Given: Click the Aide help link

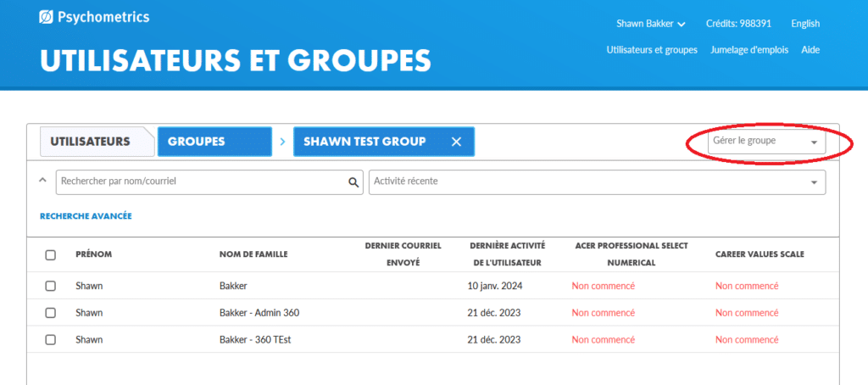Looking at the screenshot, I should point(810,50).
